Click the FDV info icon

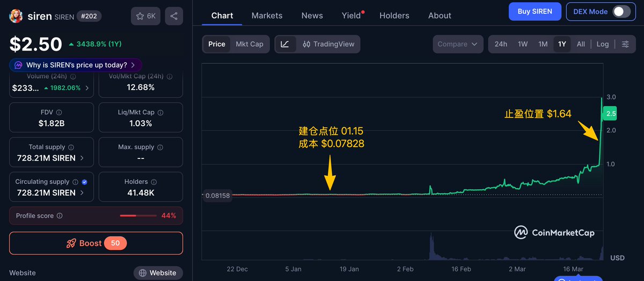point(59,112)
